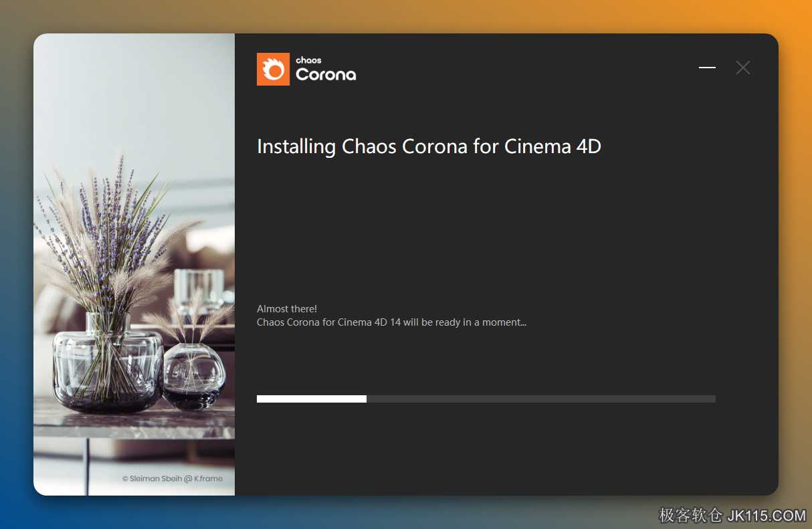
Task: Click the installation progress bar
Action: point(486,399)
